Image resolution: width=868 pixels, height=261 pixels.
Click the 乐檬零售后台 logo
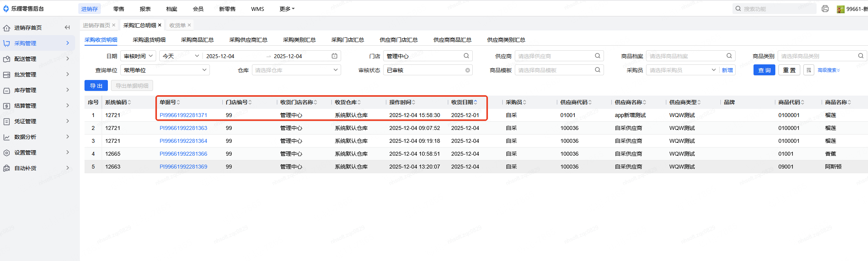coord(23,9)
